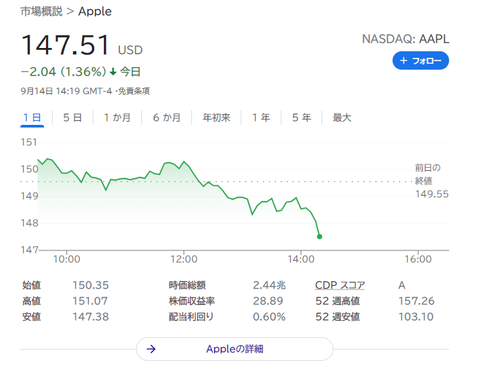Click the CDP スコア label link

[340, 285]
